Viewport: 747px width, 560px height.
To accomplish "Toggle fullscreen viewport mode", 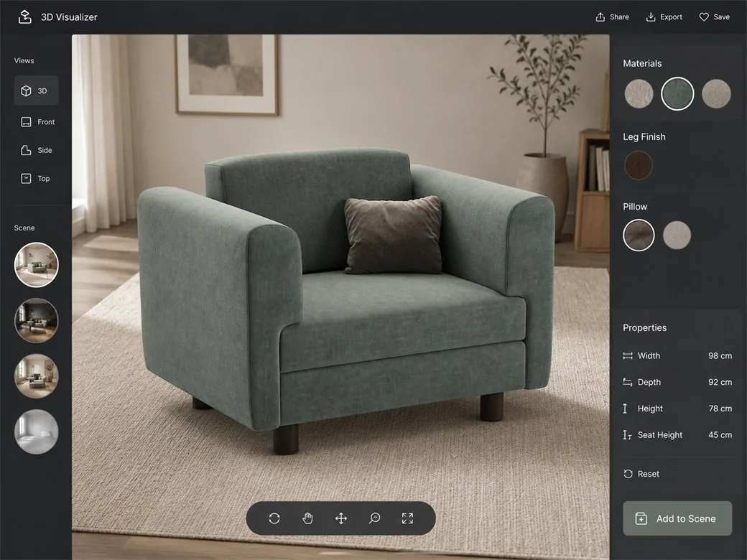I will click(407, 518).
